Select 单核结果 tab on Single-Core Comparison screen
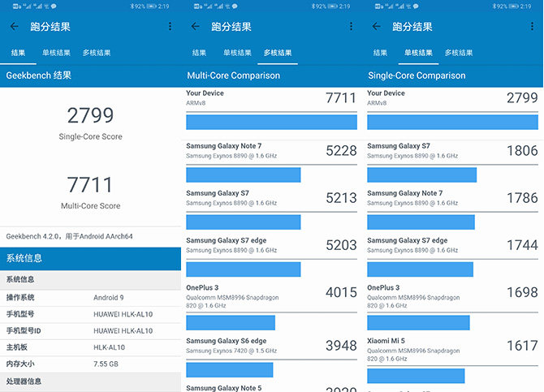The height and width of the screenshot is (392, 544). (x=418, y=53)
